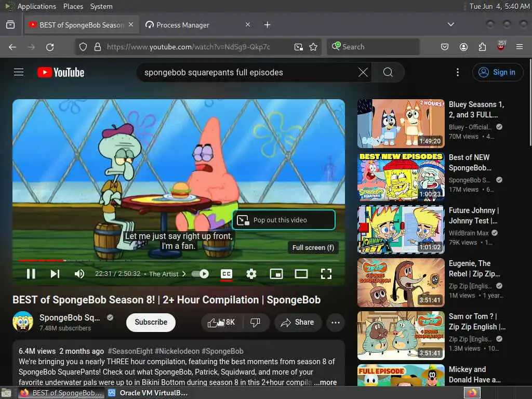List all tabs dropdown arrow

[450, 24]
